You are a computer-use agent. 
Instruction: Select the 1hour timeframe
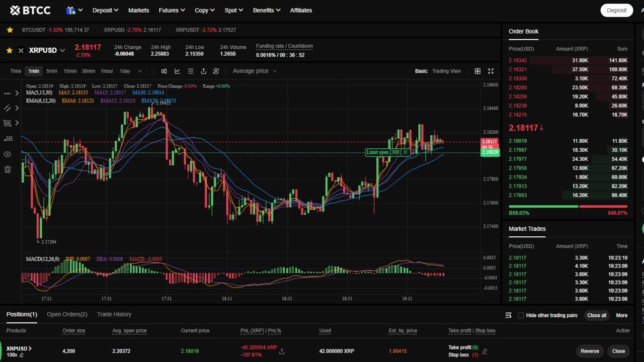107,71
